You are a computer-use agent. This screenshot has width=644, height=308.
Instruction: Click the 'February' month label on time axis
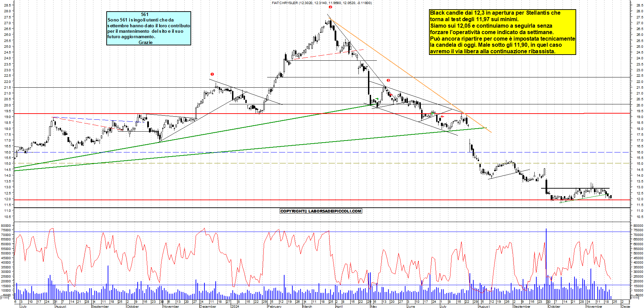click(274, 306)
